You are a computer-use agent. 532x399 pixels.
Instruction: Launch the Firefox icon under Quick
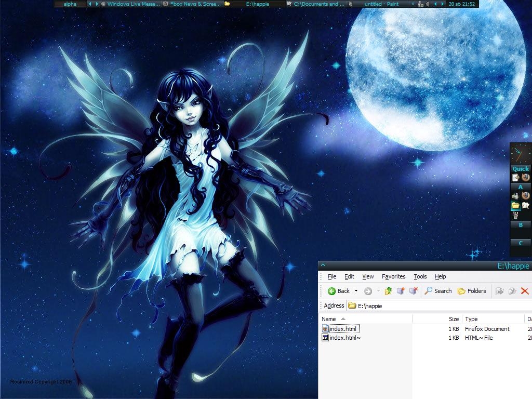click(526, 177)
